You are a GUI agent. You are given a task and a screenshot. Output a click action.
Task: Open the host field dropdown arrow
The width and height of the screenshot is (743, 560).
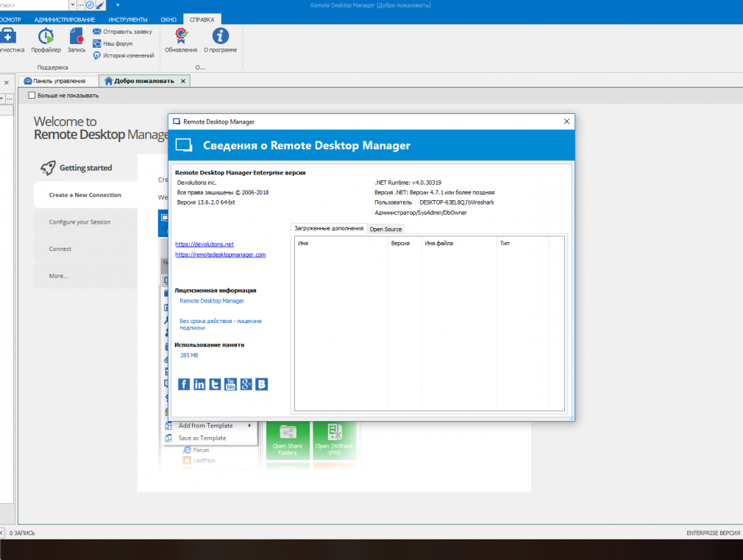[x=73, y=5]
